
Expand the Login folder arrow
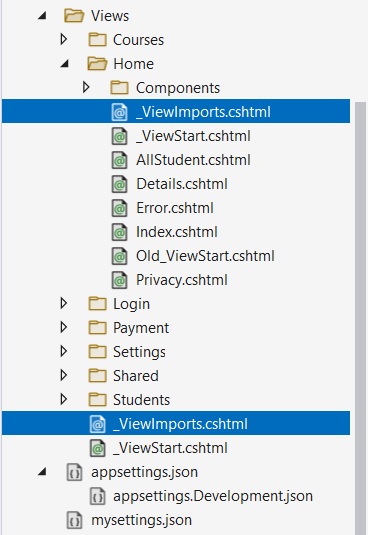coord(63,303)
